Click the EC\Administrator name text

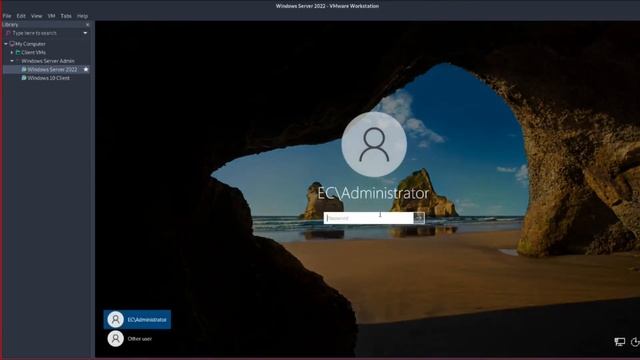click(x=373, y=193)
